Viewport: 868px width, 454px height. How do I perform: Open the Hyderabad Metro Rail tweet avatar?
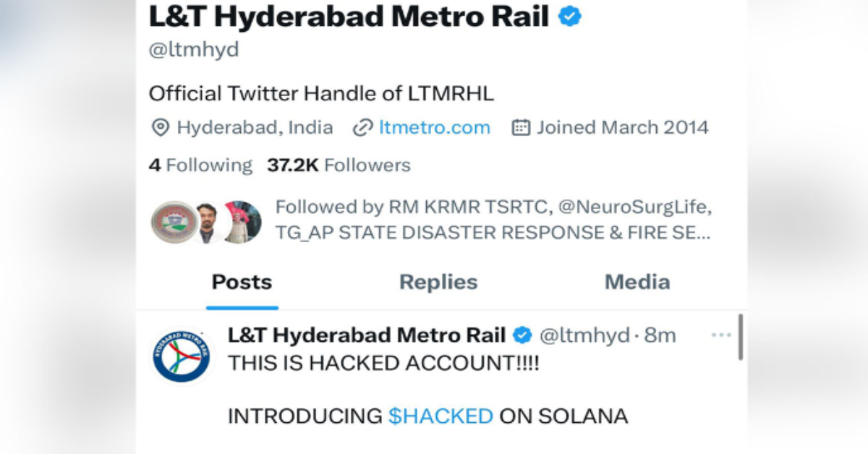click(x=181, y=356)
